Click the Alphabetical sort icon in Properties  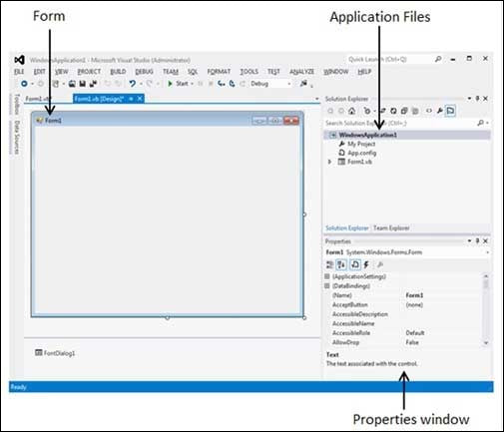341,264
